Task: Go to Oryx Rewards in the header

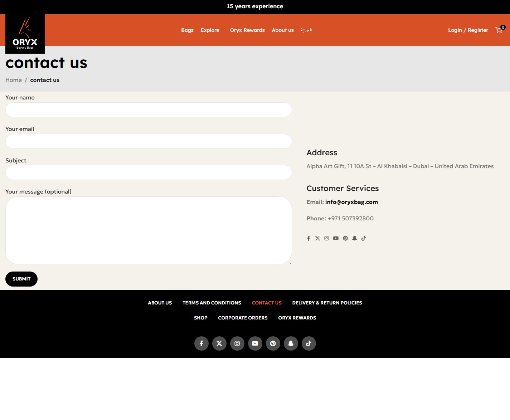Action: click(247, 30)
